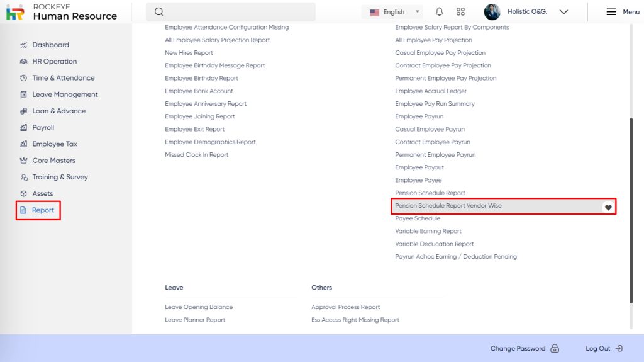This screenshot has height=362, width=644.
Task: Open Employee Demographics Report
Action: click(x=210, y=142)
